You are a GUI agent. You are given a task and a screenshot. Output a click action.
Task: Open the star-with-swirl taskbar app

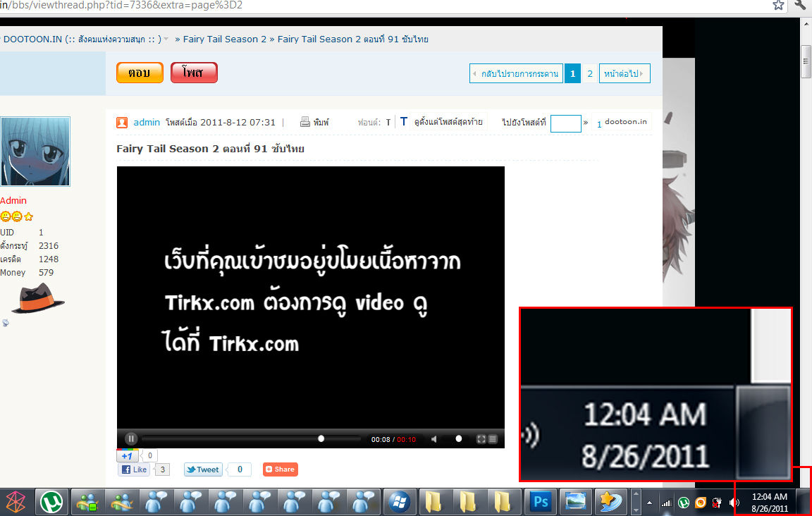(x=610, y=501)
